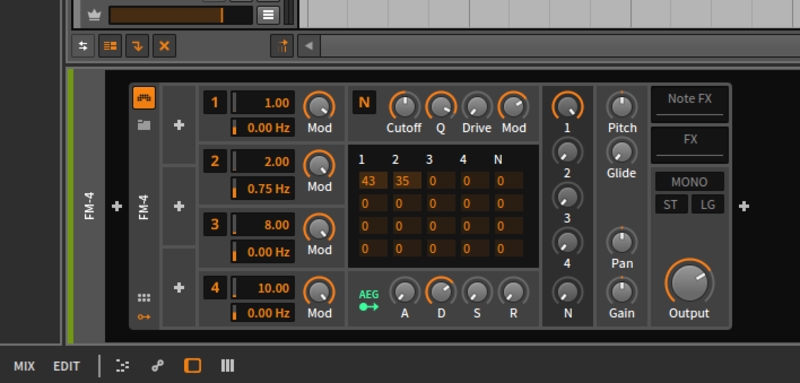Enable MONO mode
800x383 pixels.
pyautogui.click(x=689, y=182)
